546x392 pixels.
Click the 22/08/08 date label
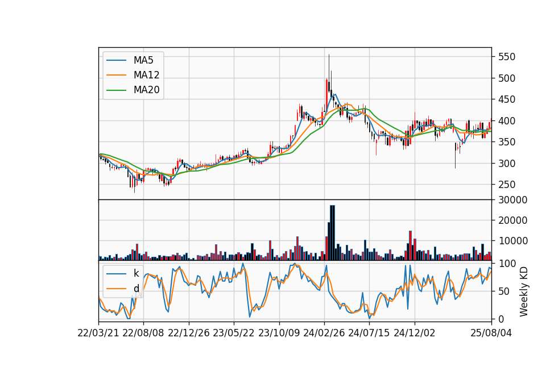[x=143, y=333]
